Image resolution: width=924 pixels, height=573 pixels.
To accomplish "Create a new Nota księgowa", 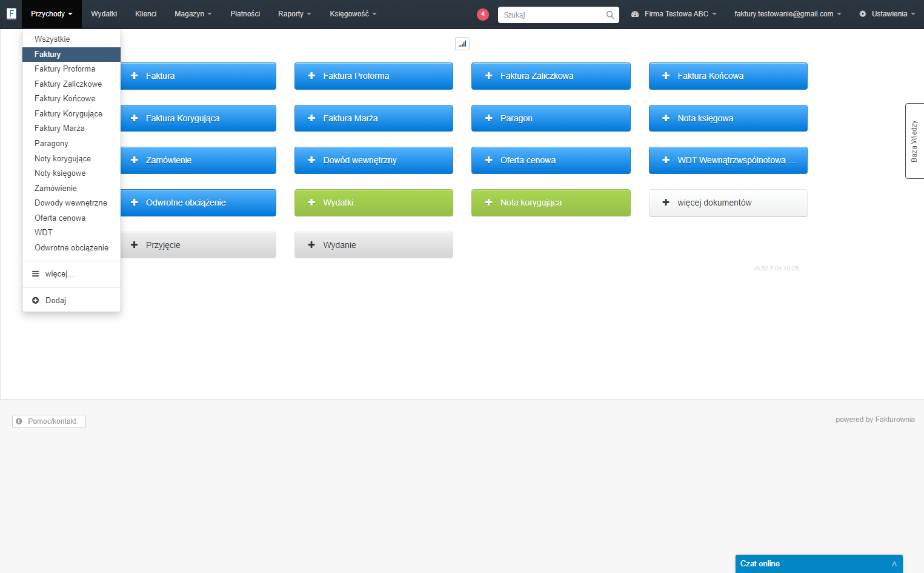I will [728, 118].
